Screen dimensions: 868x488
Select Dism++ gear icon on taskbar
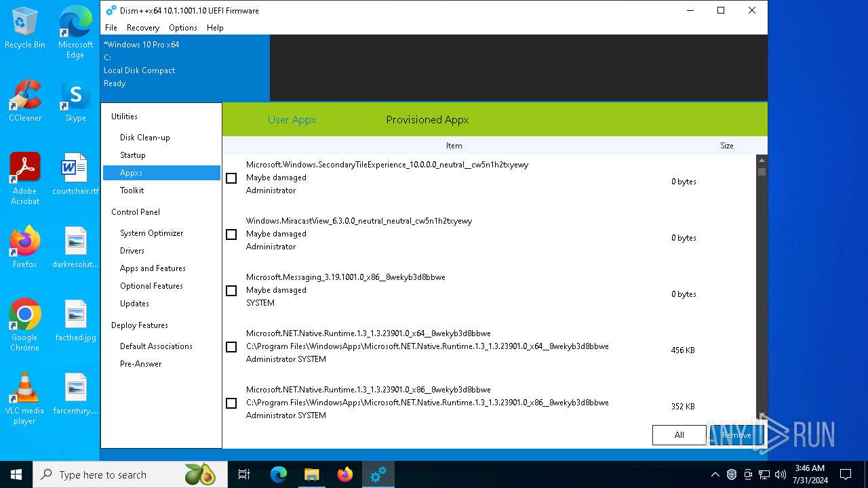coord(378,474)
